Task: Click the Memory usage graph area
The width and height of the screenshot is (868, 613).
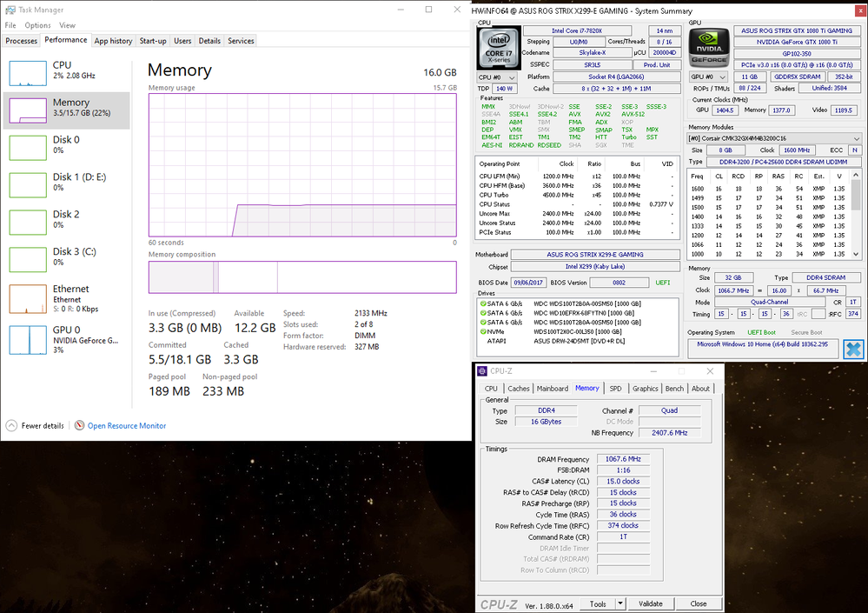Action: [x=302, y=165]
